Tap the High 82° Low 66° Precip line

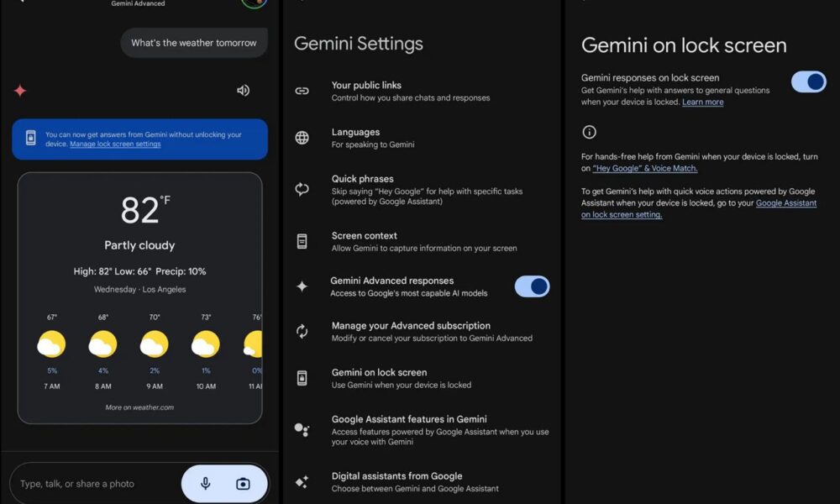(x=139, y=271)
